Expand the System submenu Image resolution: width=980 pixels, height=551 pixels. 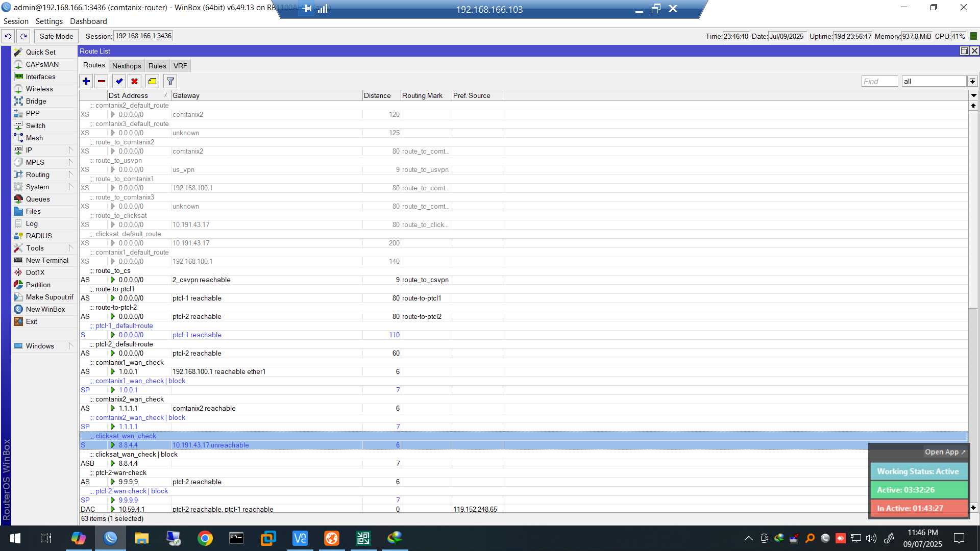coord(44,187)
